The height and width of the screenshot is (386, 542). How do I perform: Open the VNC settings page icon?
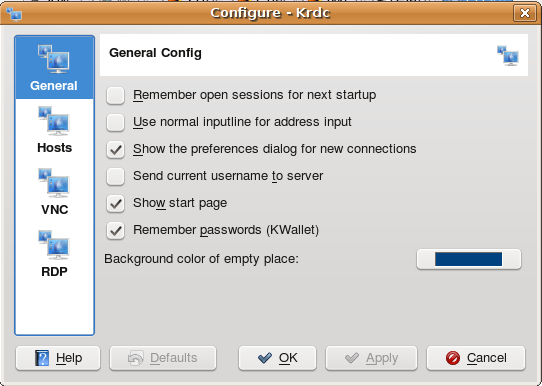tap(54, 183)
